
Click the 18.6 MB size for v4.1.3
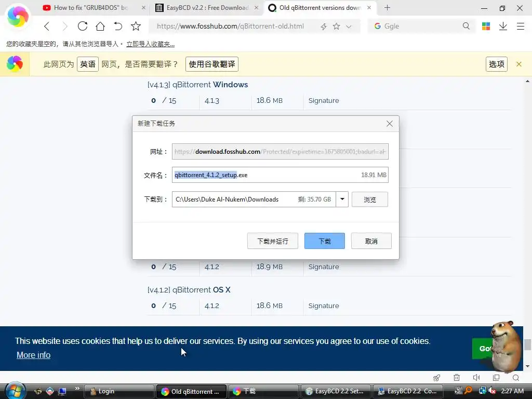click(270, 100)
